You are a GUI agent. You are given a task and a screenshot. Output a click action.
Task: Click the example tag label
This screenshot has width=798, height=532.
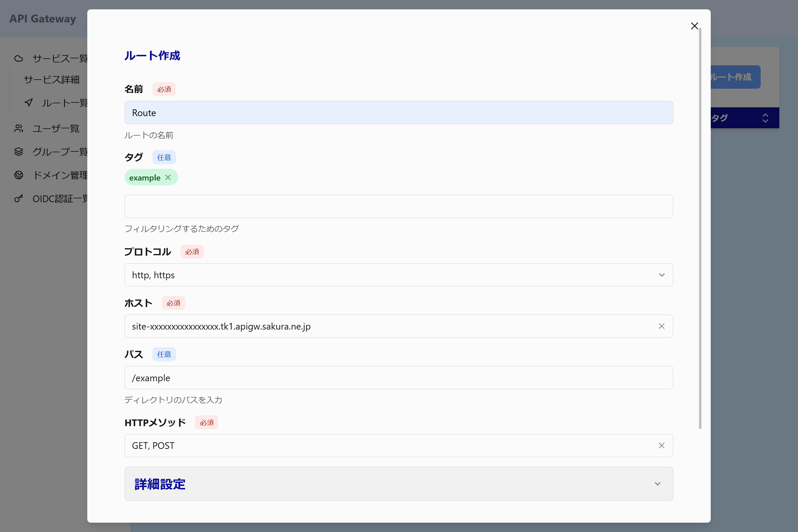click(145, 178)
